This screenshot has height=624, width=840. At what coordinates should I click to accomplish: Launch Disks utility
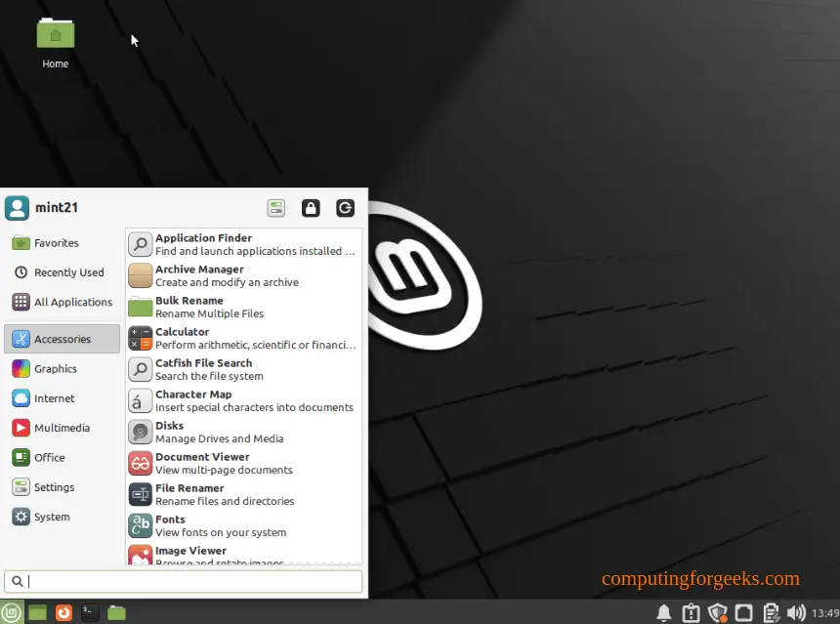coord(244,432)
